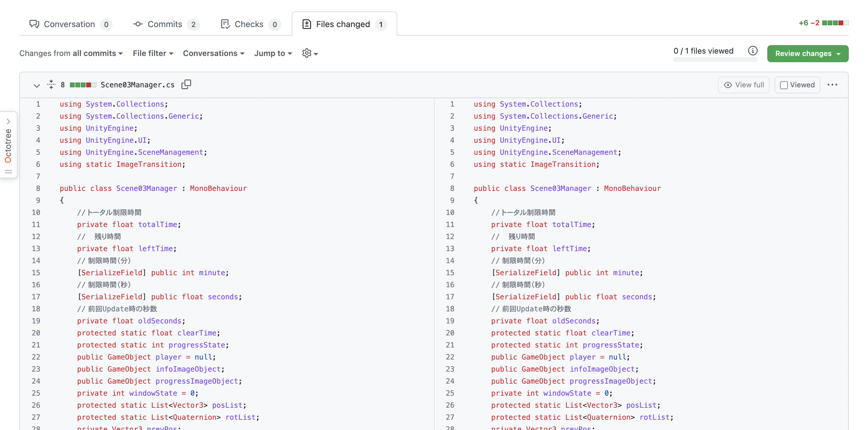
Task: Switch to the Commits tab
Action: point(166,24)
